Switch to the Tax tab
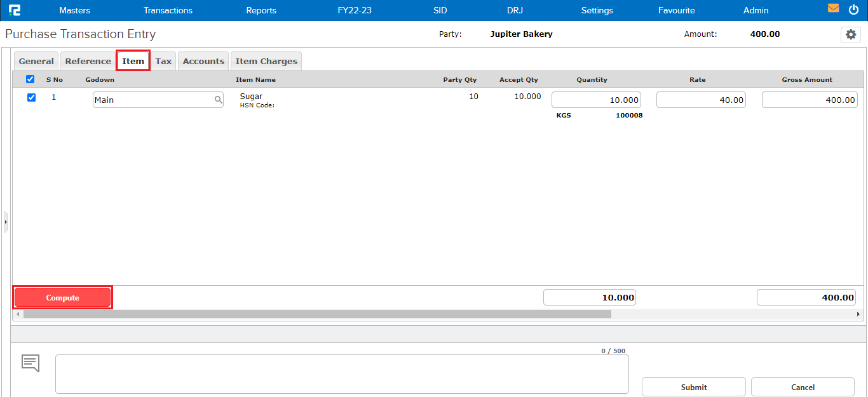Image resolution: width=868 pixels, height=397 pixels. [163, 60]
